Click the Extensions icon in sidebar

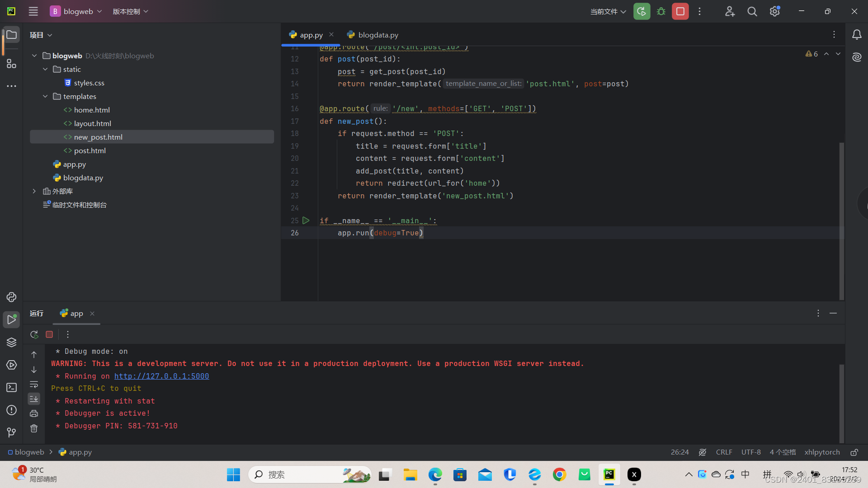click(x=11, y=64)
